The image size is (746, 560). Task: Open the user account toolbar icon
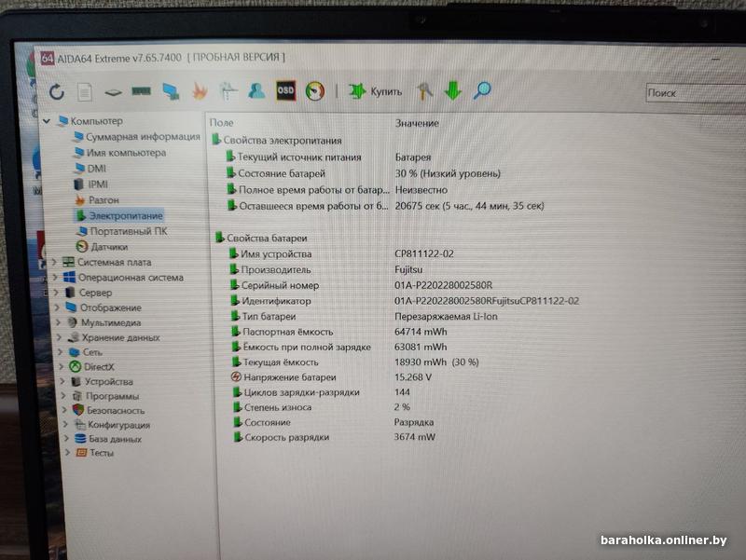pyautogui.click(x=256, y=89)
